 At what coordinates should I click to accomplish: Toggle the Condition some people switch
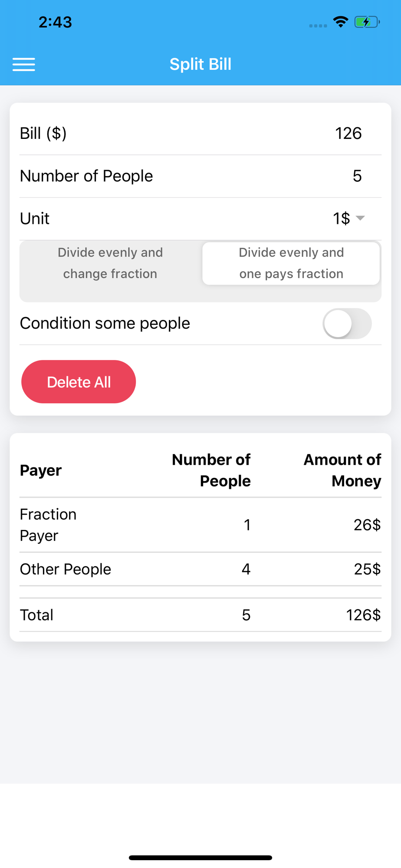[x=347, y=324]
